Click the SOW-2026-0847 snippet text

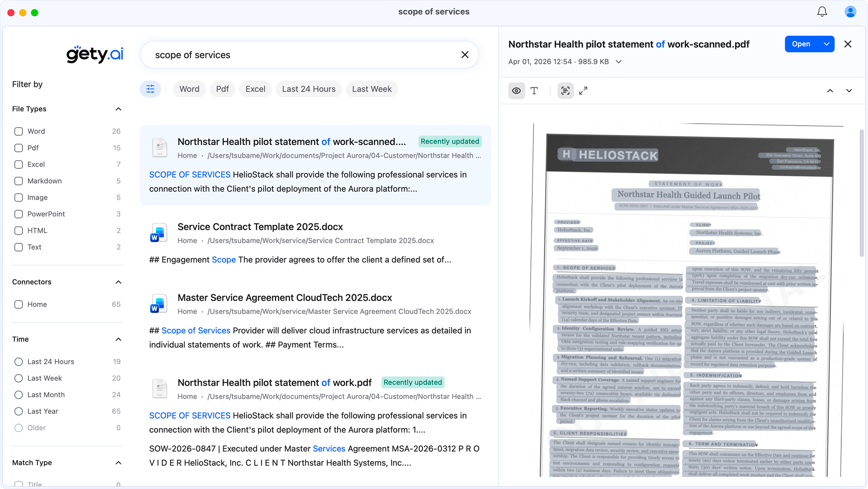[314, 456]
